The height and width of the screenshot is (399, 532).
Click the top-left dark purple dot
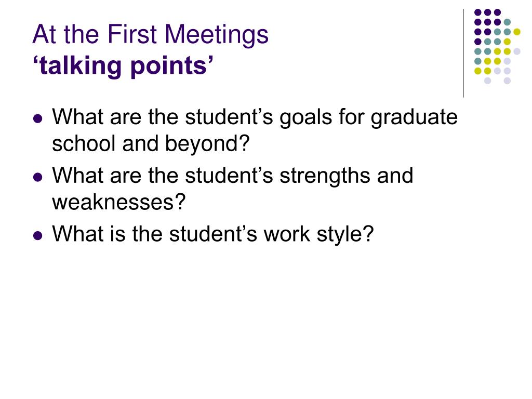pos(478,12)
